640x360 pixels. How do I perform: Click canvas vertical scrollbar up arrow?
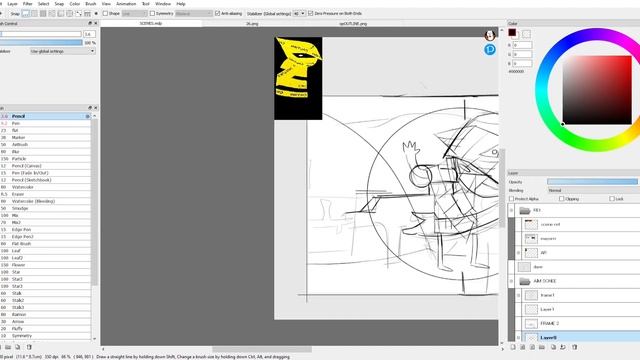point(502,30)
